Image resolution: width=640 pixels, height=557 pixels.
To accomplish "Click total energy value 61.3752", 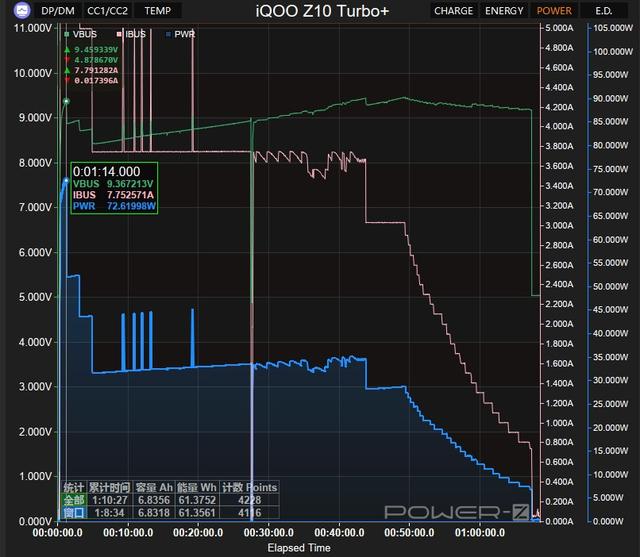I will click(197, 500).
